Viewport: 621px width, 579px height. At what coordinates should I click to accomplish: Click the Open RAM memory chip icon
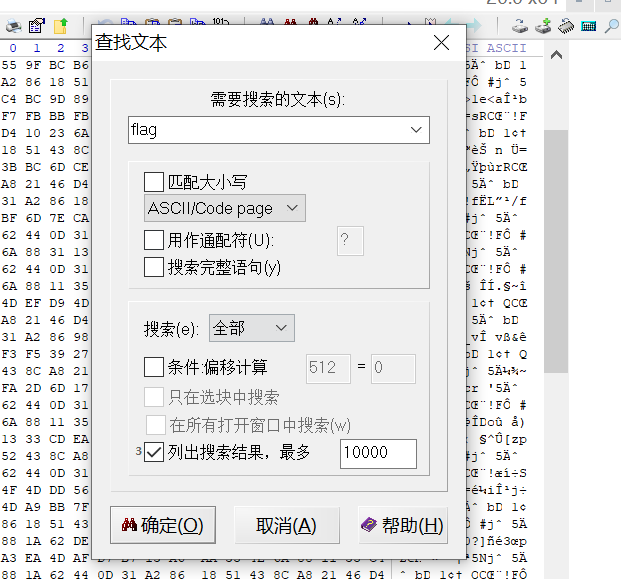566,26
